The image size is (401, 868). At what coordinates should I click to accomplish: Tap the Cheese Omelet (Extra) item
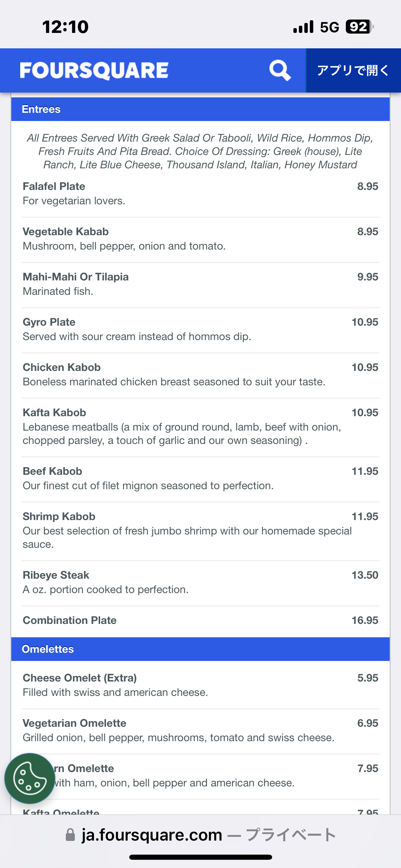(80, 678)
